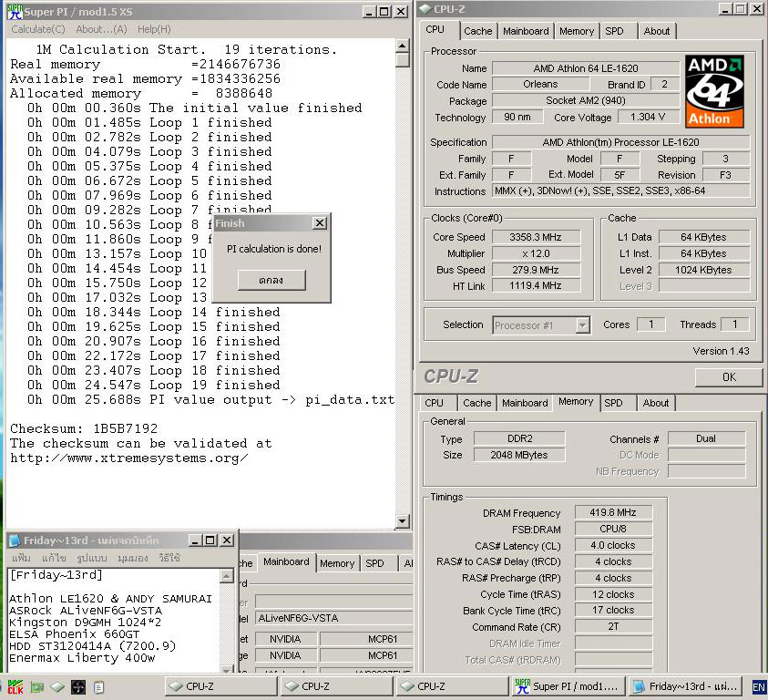Switch to the About tab in top CPU-Z window
The height and width of the screenshot is (700, 768).
pos(656,31)
